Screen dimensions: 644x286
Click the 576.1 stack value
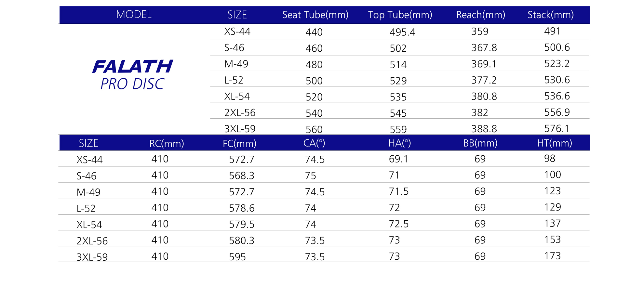(x=557, y=129)
